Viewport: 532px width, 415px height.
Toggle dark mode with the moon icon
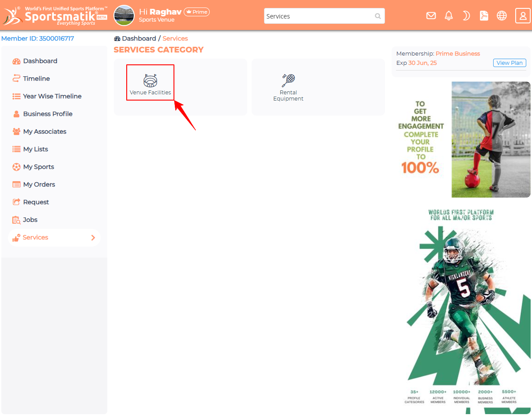point(466,16)
